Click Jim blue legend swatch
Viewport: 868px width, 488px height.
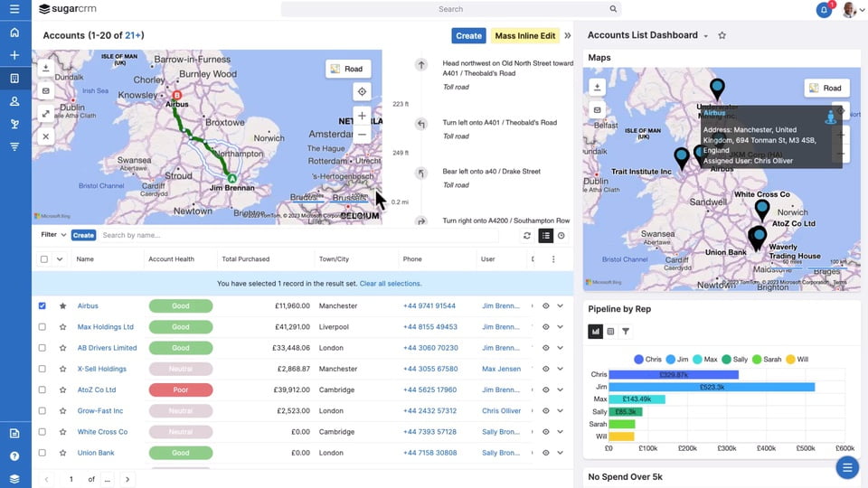click(x=670, y=360)
